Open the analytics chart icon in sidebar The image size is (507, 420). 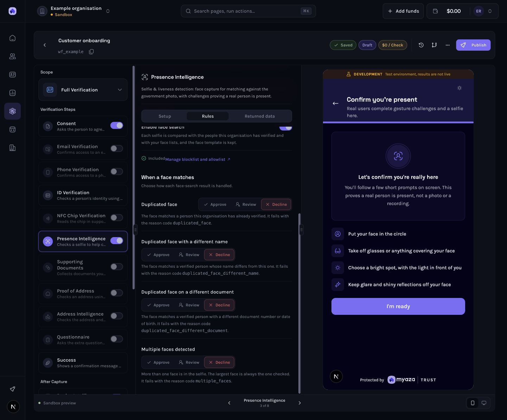tap(12, 93)
